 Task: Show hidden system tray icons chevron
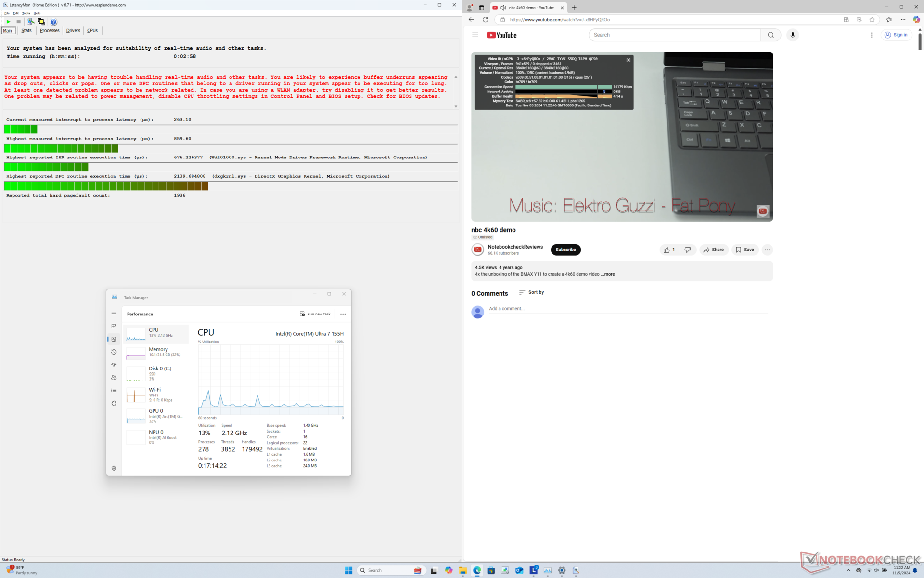tap(848, 570)
